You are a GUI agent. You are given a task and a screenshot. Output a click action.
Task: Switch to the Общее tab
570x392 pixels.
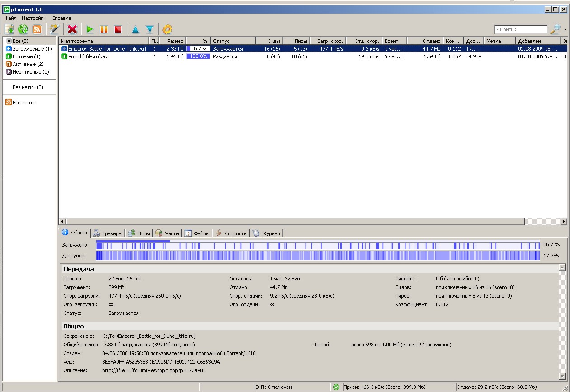[75, 233]
